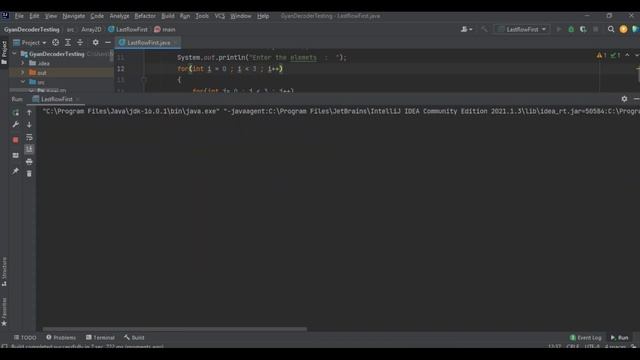The image size is (640, 360).
Task: Click the down arrow in Run console
Action: [x=29, y=124]
